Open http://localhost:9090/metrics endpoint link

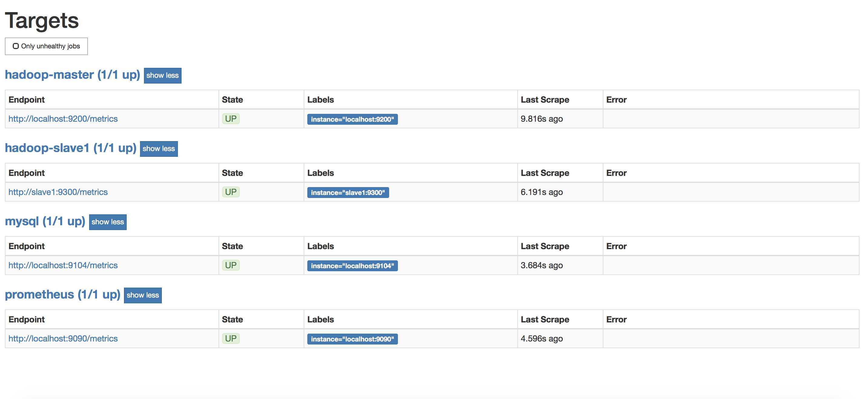[x=63, y=339]
